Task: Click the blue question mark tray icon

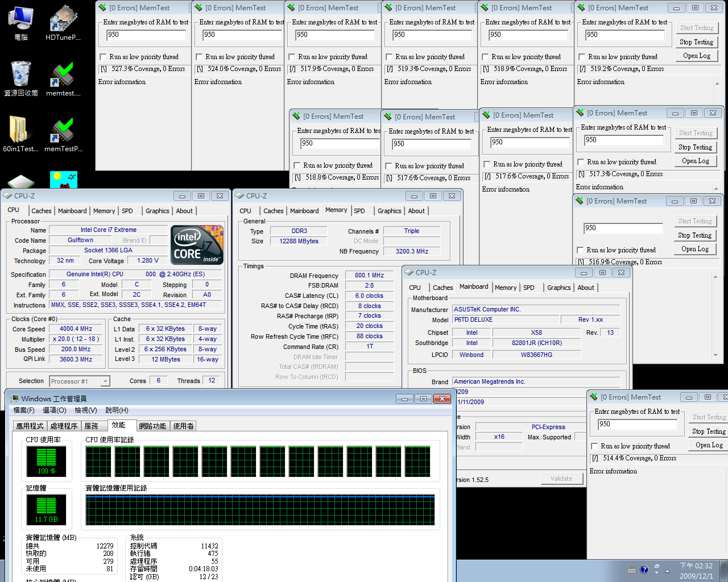Action: 644,569
